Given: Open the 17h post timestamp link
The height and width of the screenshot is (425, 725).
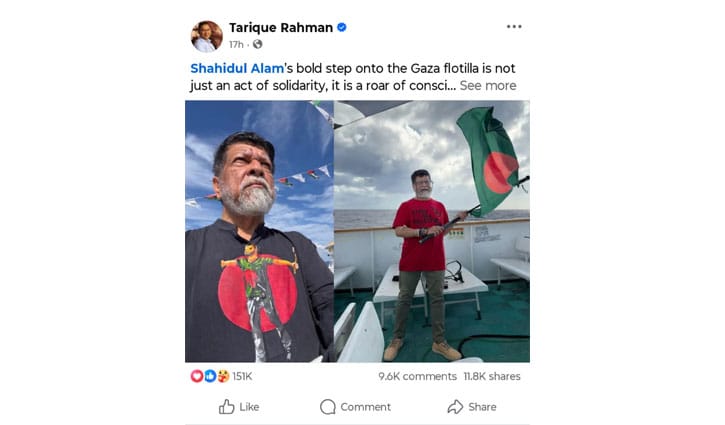Looking at the screenshot, I should coord(236,44).
